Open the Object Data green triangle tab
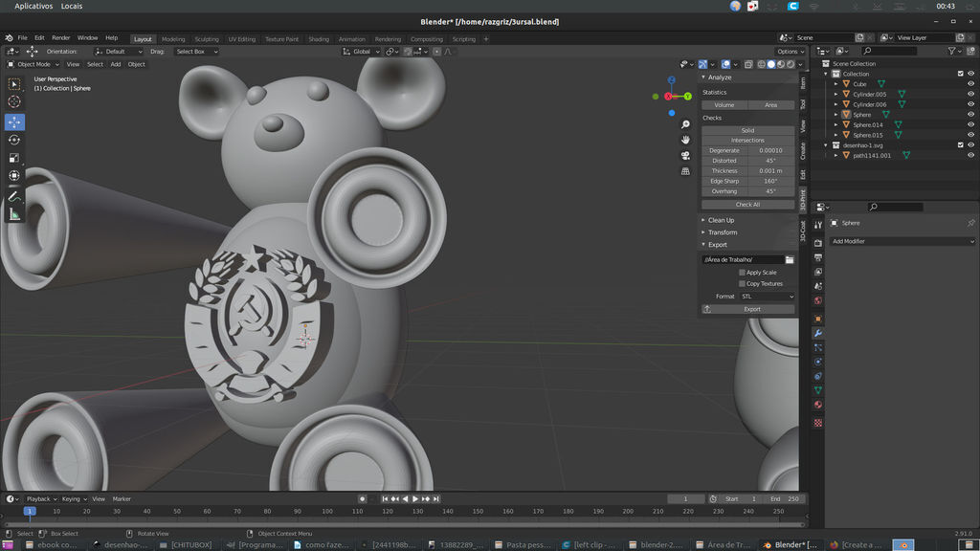The width and height of the screenshot is (980, 551). [x=817, y=390]
